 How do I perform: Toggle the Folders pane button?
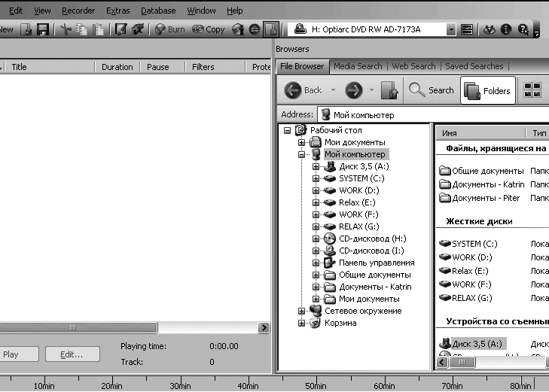coord(487,90)
